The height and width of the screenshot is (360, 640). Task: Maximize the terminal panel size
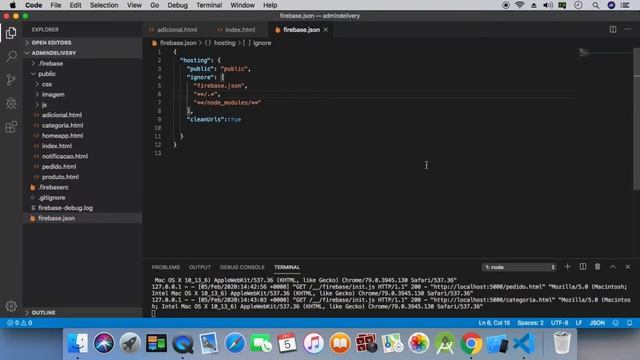click(x=613, y=267)
